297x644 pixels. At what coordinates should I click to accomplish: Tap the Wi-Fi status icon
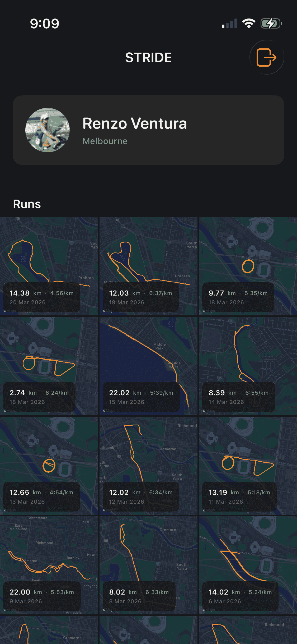click(x=248, y=24)
